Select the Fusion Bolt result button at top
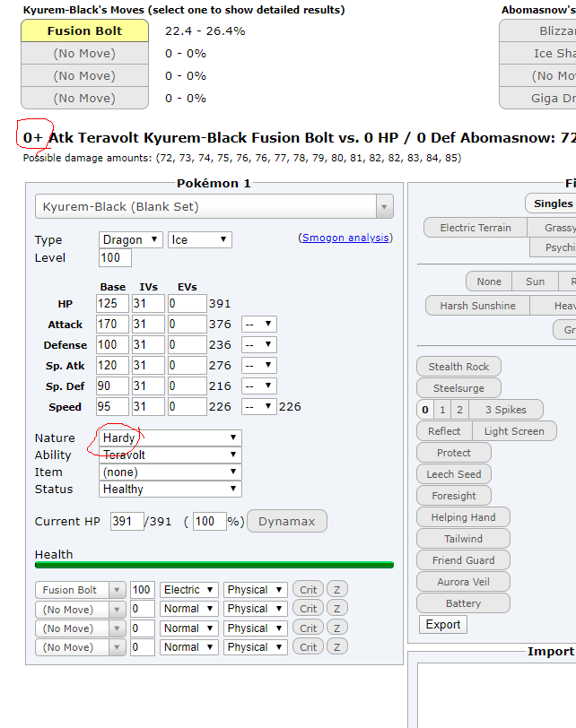The image size is (576, 728). (85, 30)
